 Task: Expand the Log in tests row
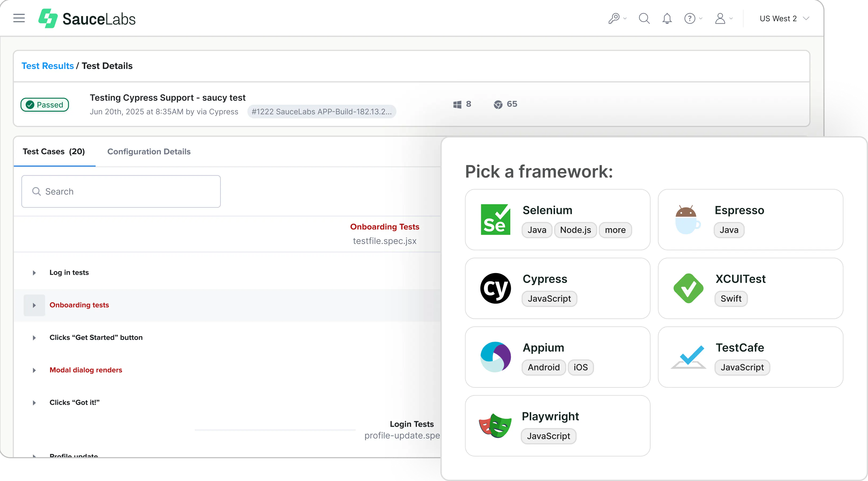coord(34,273)
